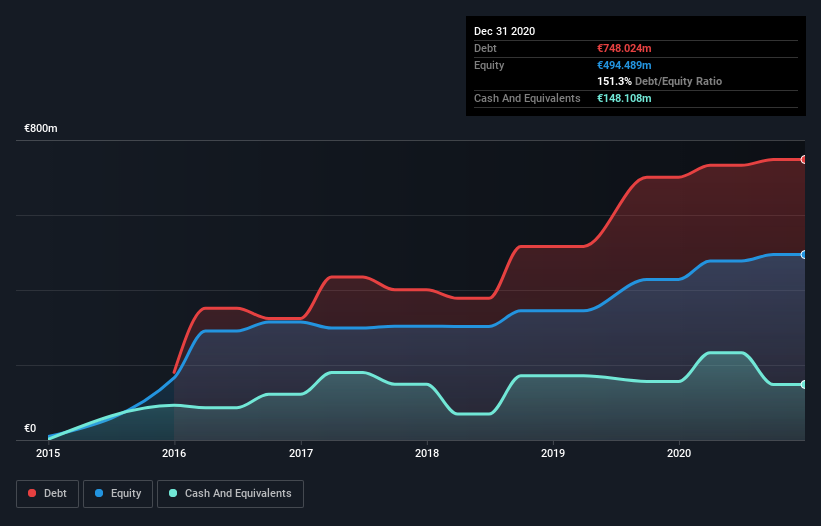Click the teal Cash And Equivalents legend dot
This screenshot has width=821, height=526.
(x=173, y=493)
